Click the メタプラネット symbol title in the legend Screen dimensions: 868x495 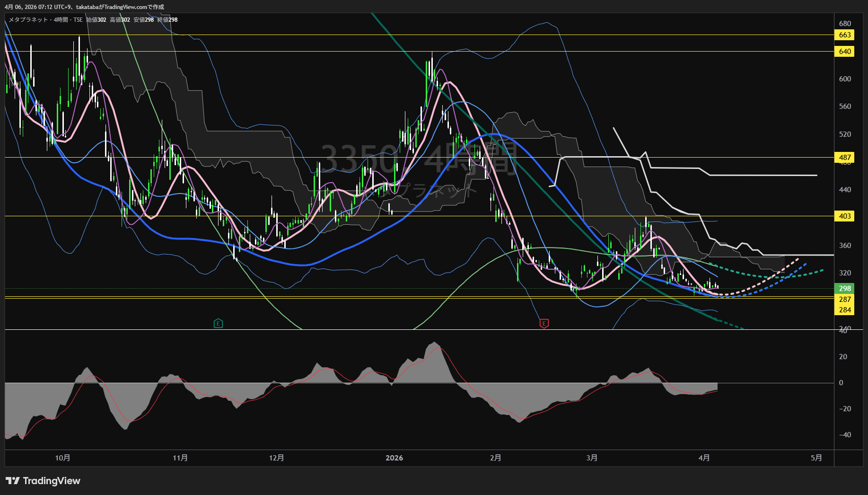[28, 20]
